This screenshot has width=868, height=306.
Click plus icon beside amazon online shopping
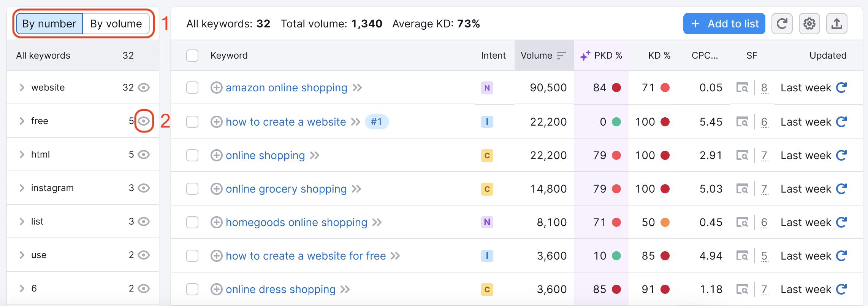tap(216, 88)
